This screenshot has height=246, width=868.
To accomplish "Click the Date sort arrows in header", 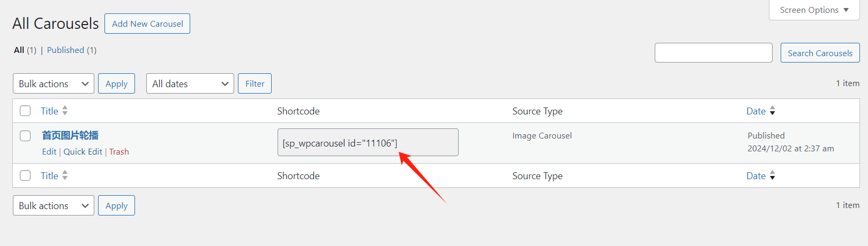I will [772, 111].
